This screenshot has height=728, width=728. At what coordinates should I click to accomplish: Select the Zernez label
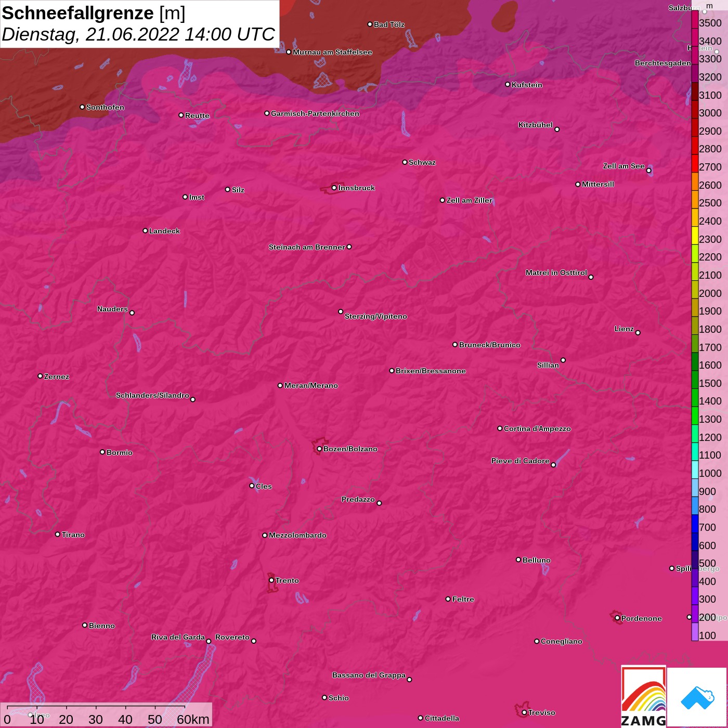pyautogui.click(x=57, y=376)
